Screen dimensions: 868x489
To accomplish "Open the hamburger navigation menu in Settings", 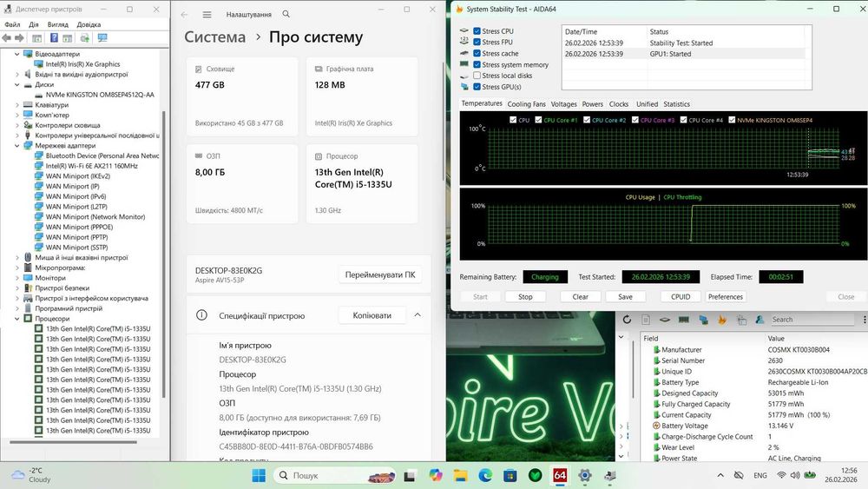I will pyautogui.click(x=207, y=15).
